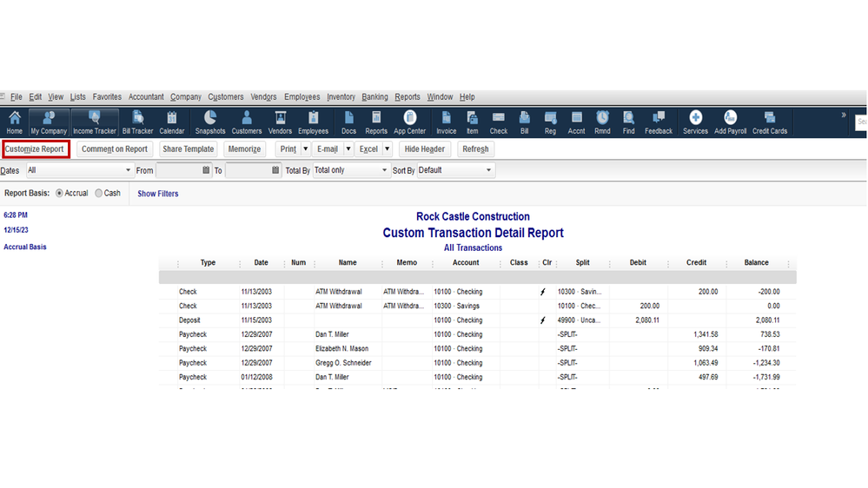Screen dimensions: 868x488
Task: Open the Customers center icon
Action: 247,122
